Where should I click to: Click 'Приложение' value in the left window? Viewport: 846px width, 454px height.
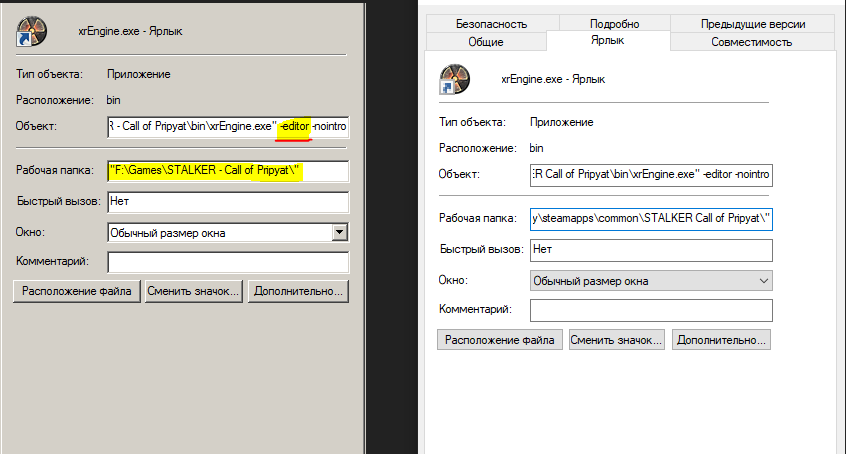tap(139, 74)
